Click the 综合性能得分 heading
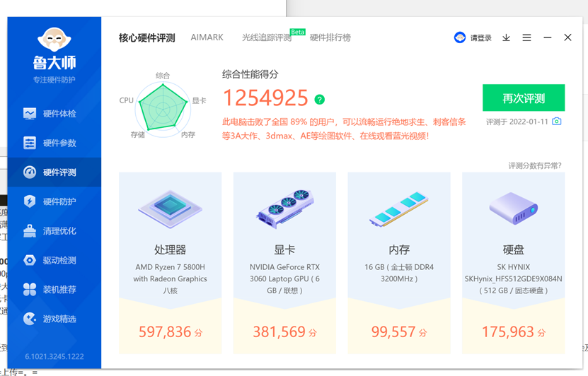The image size is (588, 376). [x=250, y=74]
